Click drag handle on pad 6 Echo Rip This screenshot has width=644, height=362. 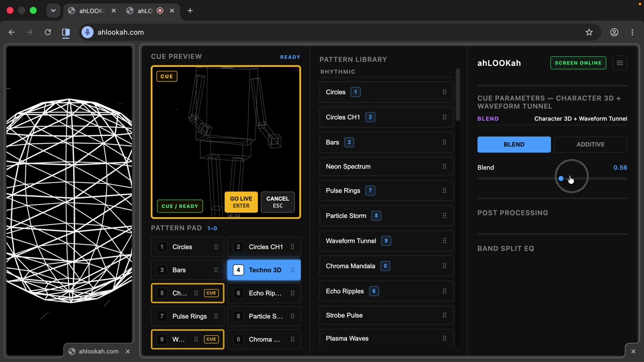[x=292, y=293]
